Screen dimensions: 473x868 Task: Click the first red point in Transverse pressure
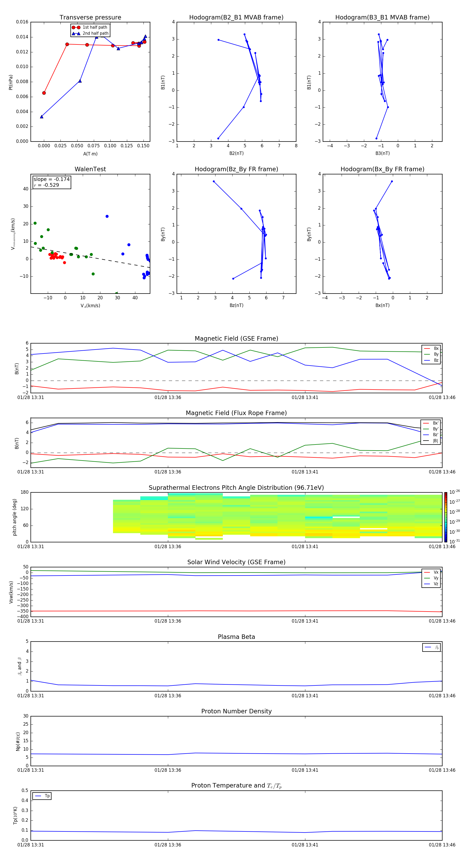point(44,93)
